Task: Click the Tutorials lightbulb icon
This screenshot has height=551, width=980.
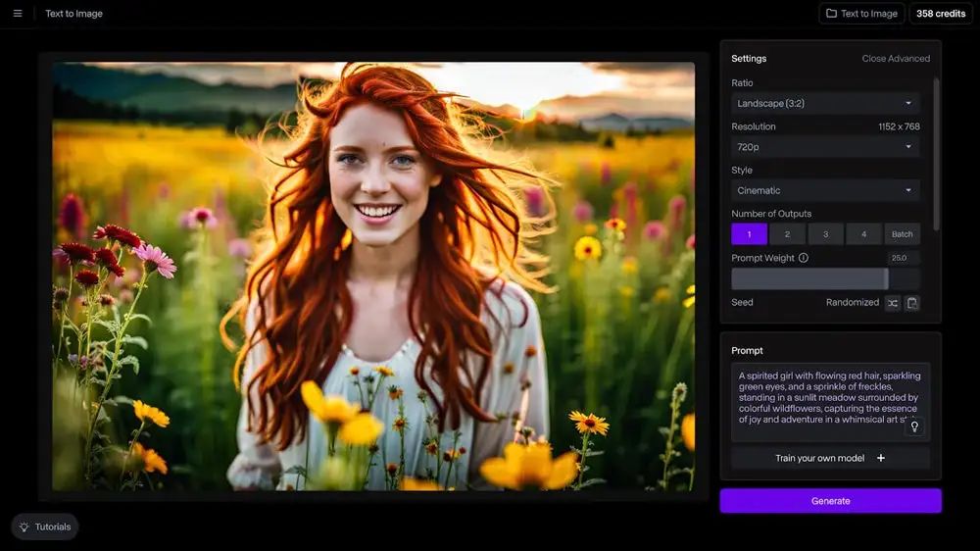Action: pyautogui.click(x=24, y=526)
